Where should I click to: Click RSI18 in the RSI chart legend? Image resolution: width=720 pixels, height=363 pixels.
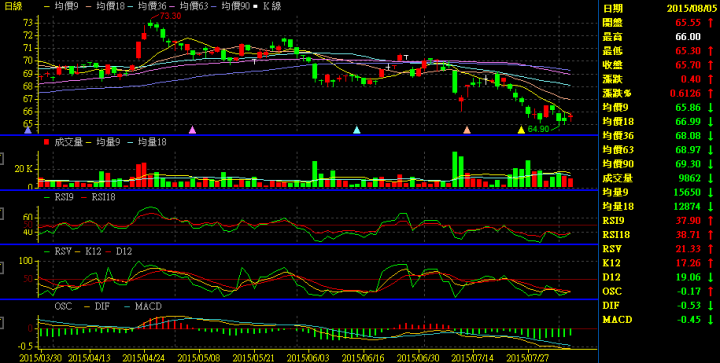click(x=104, y=197)
